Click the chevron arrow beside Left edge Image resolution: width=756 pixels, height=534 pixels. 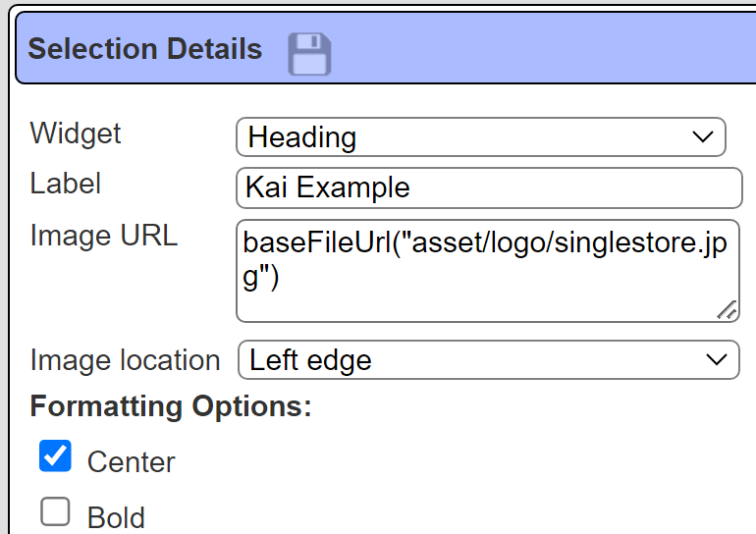coord(716,359)
